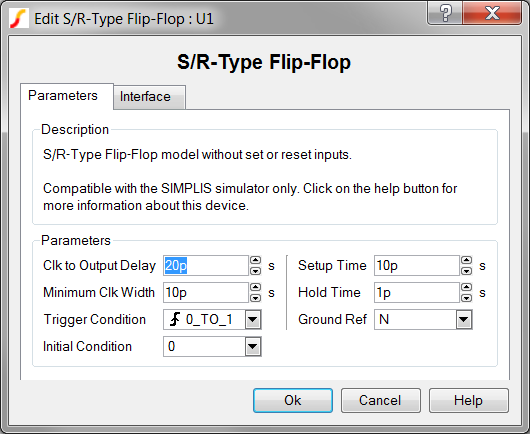Increase Clk to Output Delay with up arrow
This screenshot has width=530, height=434.
pos(256,260)
